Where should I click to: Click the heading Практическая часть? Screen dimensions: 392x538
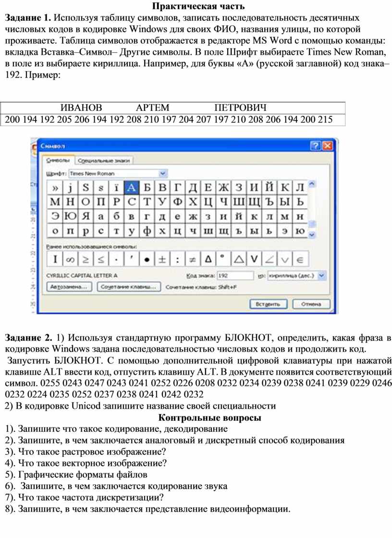coord(198,6)
